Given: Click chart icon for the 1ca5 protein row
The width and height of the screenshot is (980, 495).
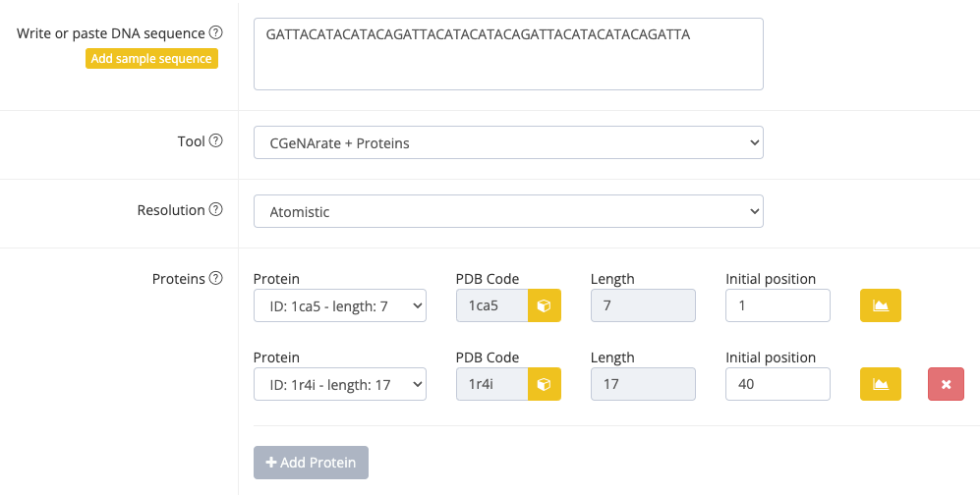Looking at the screenshot, I should (880, 305).
